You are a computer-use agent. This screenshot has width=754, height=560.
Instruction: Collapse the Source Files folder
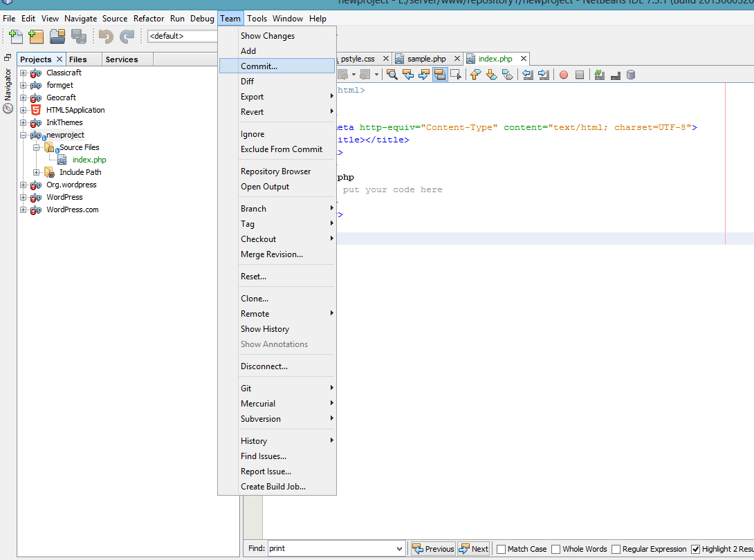[x=36, y=147]
